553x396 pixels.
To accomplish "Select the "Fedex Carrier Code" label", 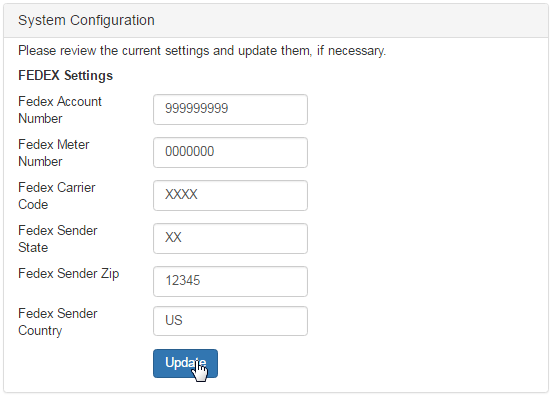I will [x=56, y=196].
